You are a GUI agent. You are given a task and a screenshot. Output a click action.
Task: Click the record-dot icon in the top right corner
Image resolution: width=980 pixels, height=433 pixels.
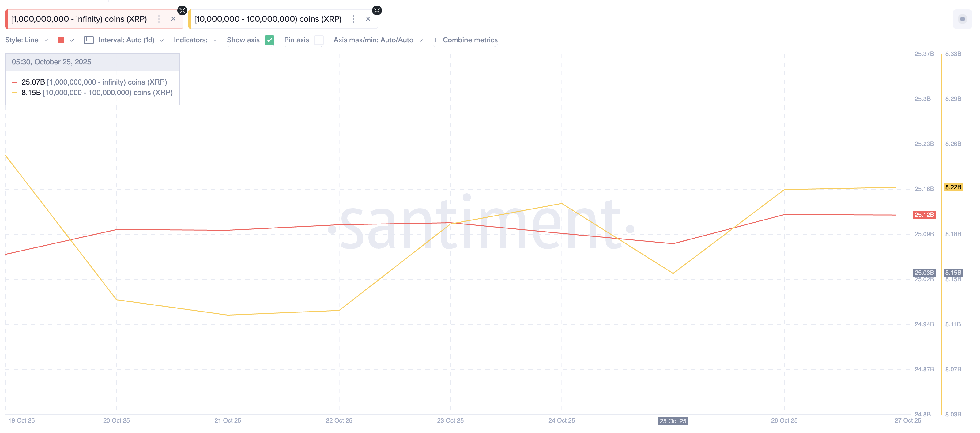[x=963, y=18]
